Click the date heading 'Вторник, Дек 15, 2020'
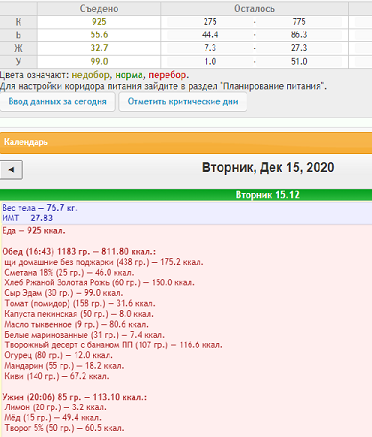 (x=268, y=168)
